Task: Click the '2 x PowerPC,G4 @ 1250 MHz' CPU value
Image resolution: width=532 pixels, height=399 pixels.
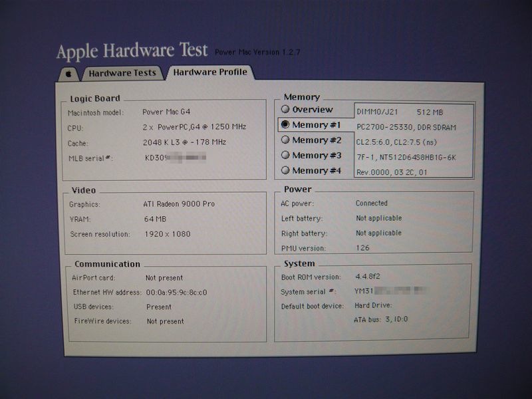Action: [194, 127]
